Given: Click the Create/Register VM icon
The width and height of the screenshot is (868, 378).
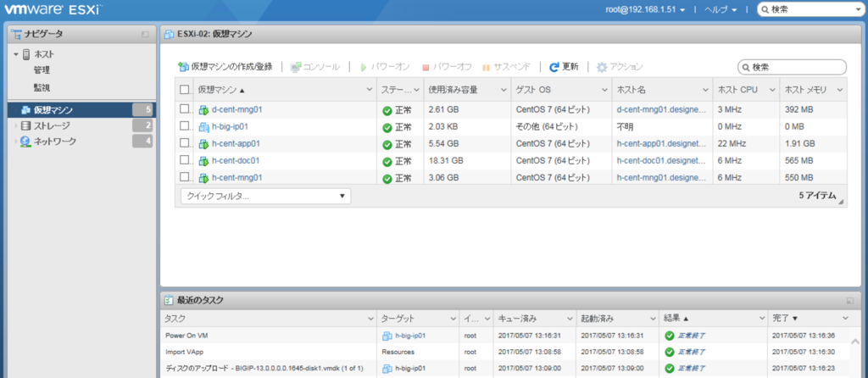Looking at the screenshot, I should coord(183,67).
